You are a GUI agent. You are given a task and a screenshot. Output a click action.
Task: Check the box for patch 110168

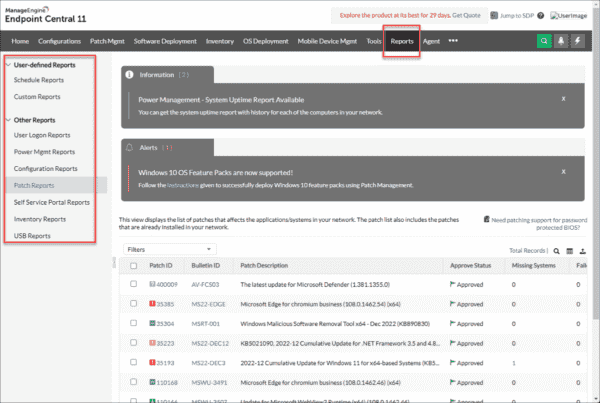133,382
